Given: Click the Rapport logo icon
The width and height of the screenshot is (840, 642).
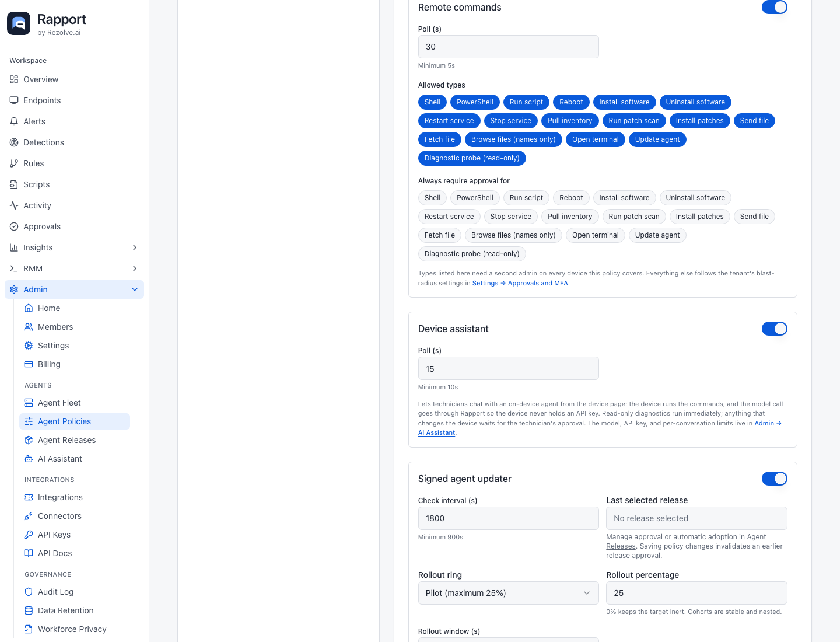Looking at the screenshot, I should [19, 23].
